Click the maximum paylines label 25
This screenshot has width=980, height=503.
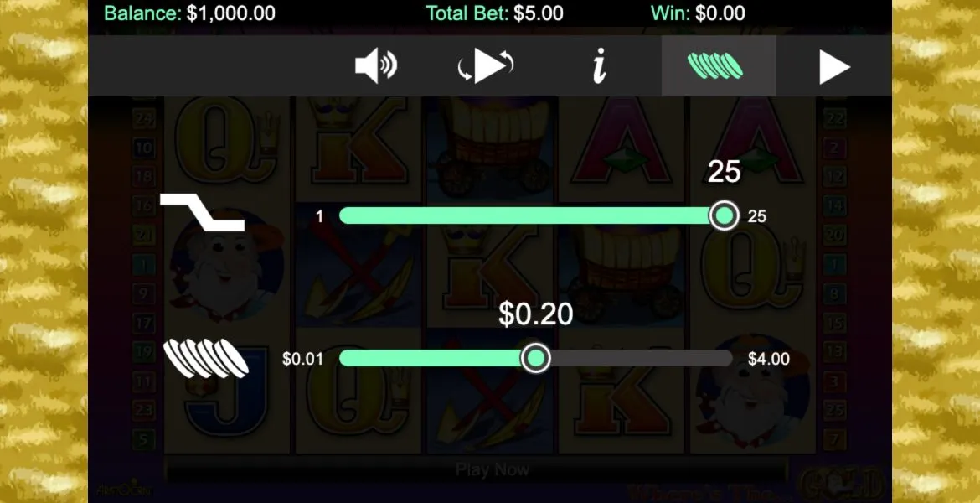pyautogui.click(x=757, y=216)
